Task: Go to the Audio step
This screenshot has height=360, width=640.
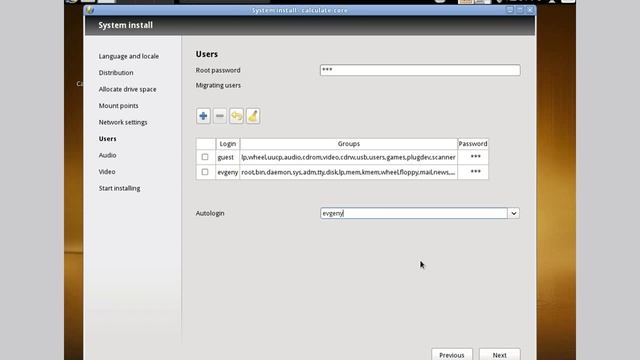Action: (107, 156)
